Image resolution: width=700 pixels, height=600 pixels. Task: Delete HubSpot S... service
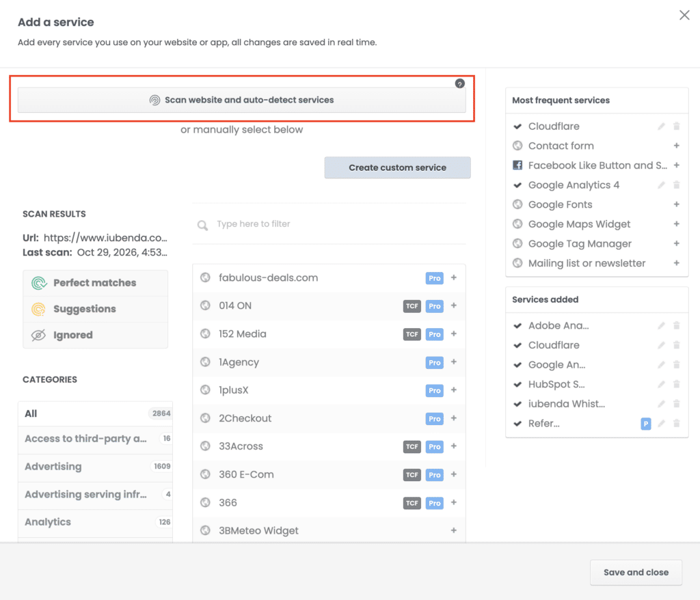676,384
